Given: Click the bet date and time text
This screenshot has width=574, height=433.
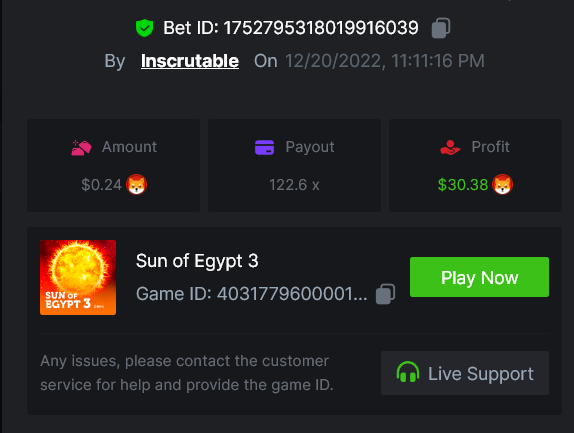Looking at the screenshot, I should pos(385,61).
